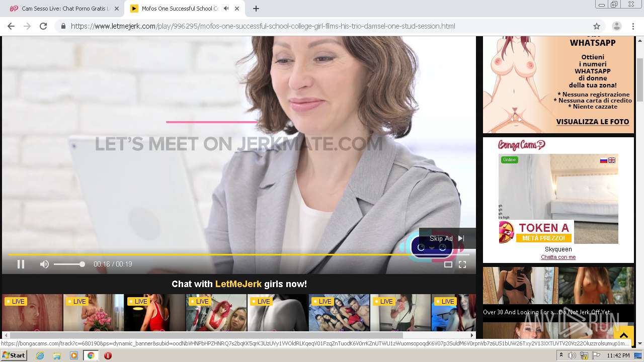Click the Skyqueen name label
Image resolution: width=644 pixels, height=362 pixels.
pyautogui.click(x=558, y=249)
